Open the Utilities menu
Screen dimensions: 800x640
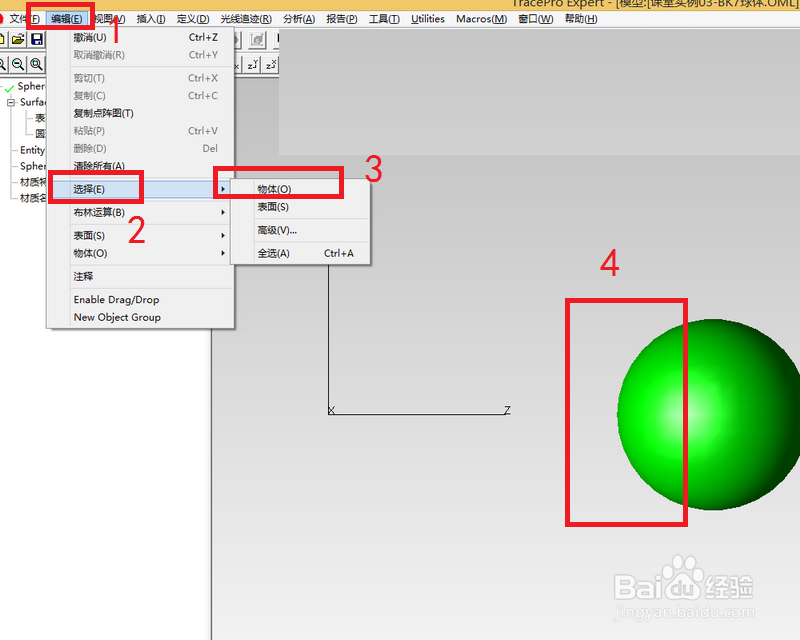pyautogui.click(x=428, y=19)
